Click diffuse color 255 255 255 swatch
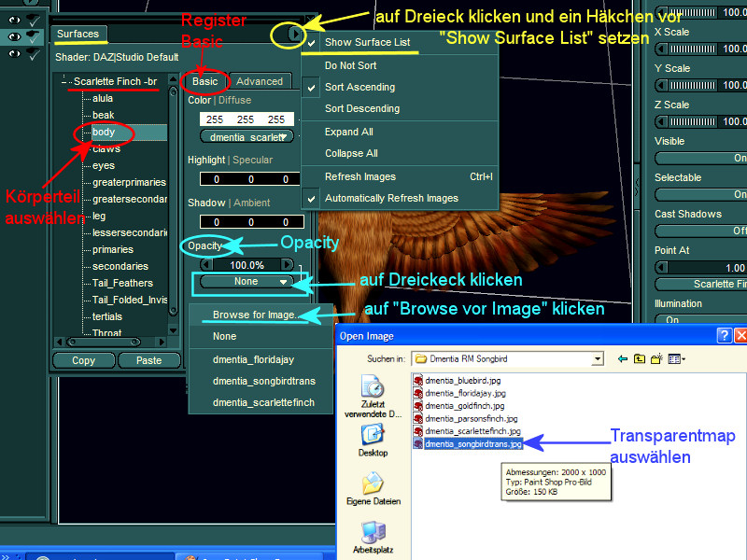The width and height of the screenshot is (747, 560). tap(247, 119)
